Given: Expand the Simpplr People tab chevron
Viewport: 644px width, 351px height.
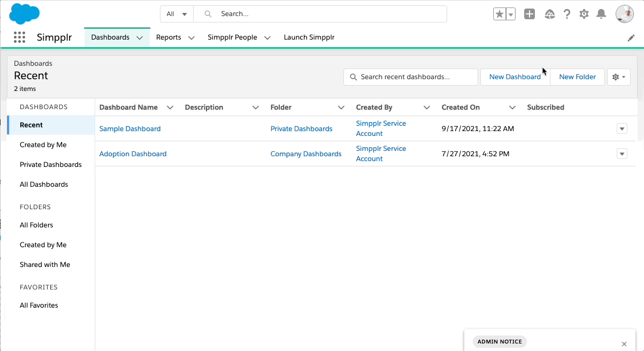Looking at the screenshot, I should tap(267, 37).
